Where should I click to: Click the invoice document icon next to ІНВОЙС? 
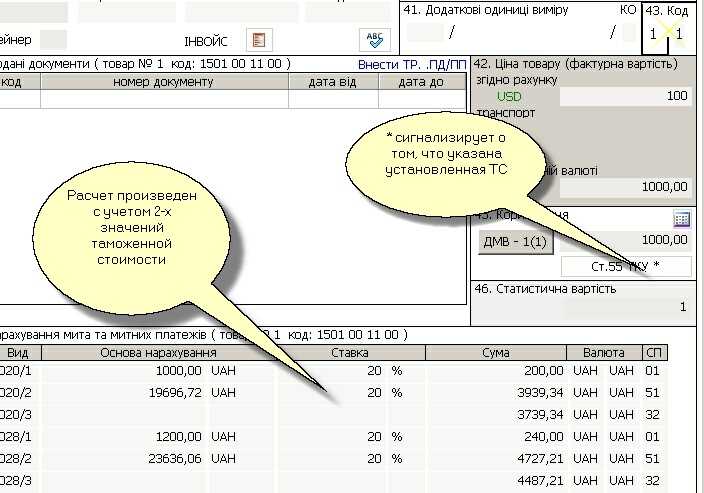tap(259, 40)
